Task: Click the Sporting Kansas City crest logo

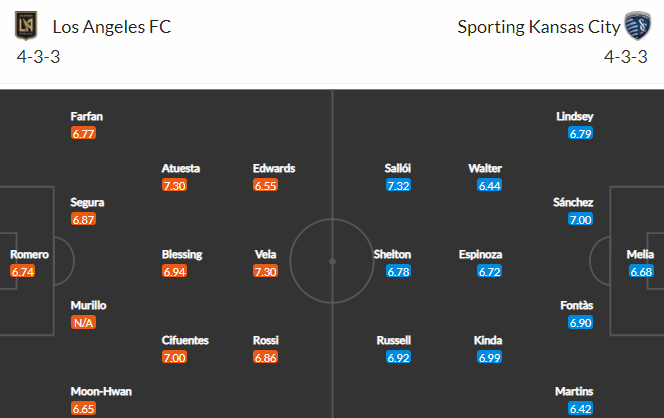Action: pos(638,26)
